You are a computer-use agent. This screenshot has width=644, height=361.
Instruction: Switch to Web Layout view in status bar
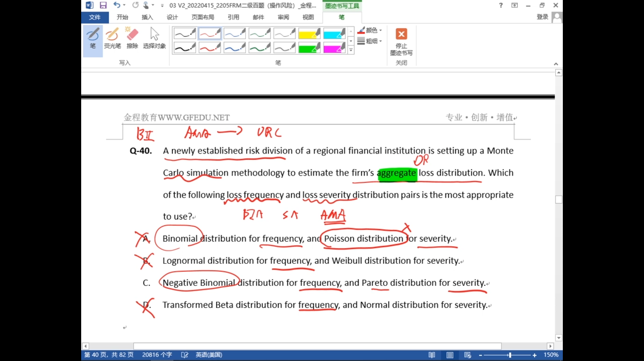click(468, 355)
